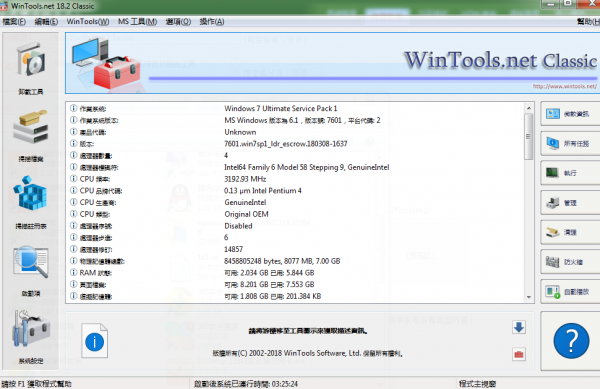
Task: Click scroll down arrow of system info list
Action: [529, 297]
